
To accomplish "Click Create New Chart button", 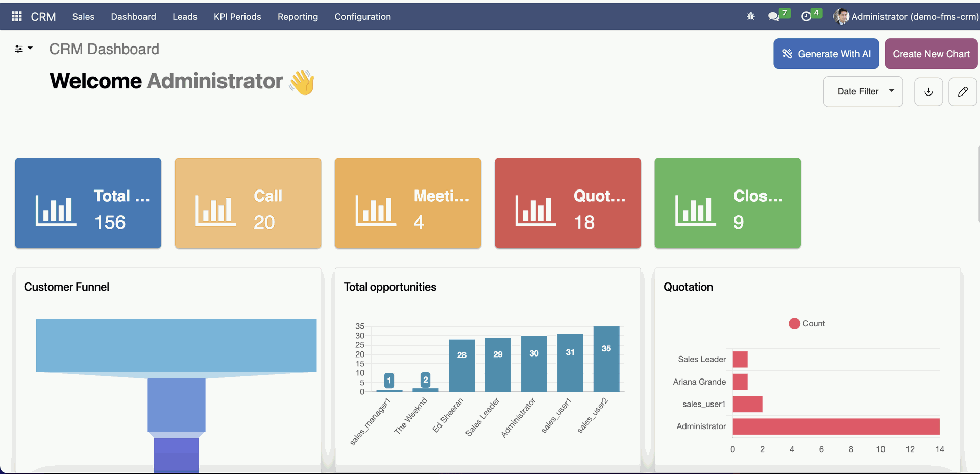I will pos(930,54).
